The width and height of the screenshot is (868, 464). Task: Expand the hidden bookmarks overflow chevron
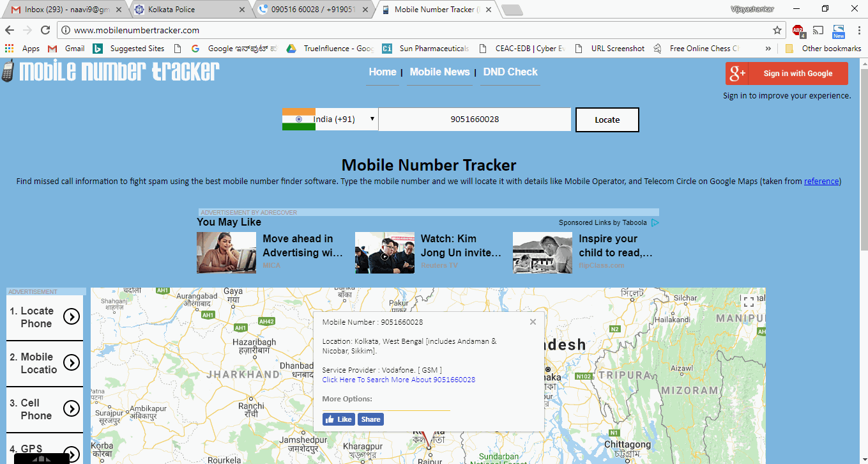(768, 49)
